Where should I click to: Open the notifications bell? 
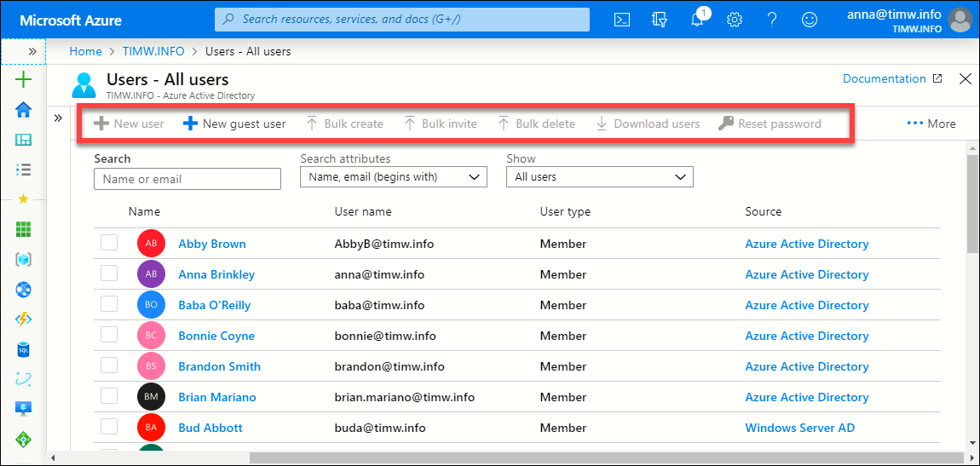coord(698,20)
